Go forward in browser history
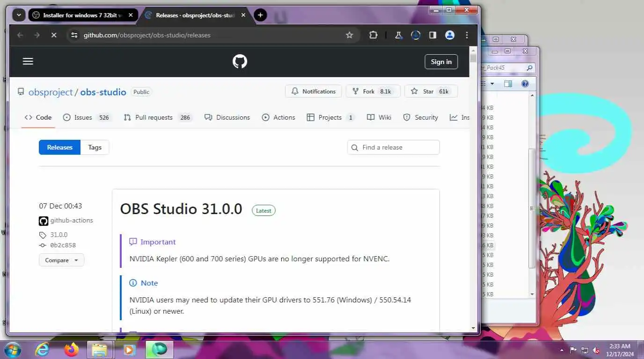The width and height of the screenshot is (644, 359). [37, 35]
